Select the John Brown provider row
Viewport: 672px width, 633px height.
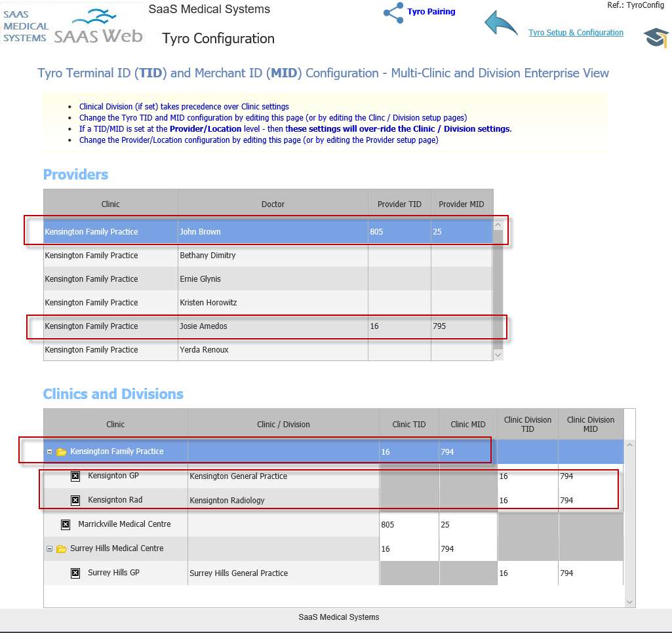[x=268, y=232]
